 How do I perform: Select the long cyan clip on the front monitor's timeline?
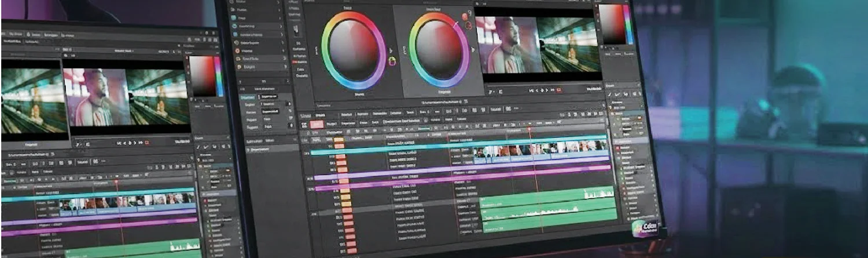point(459,146)
